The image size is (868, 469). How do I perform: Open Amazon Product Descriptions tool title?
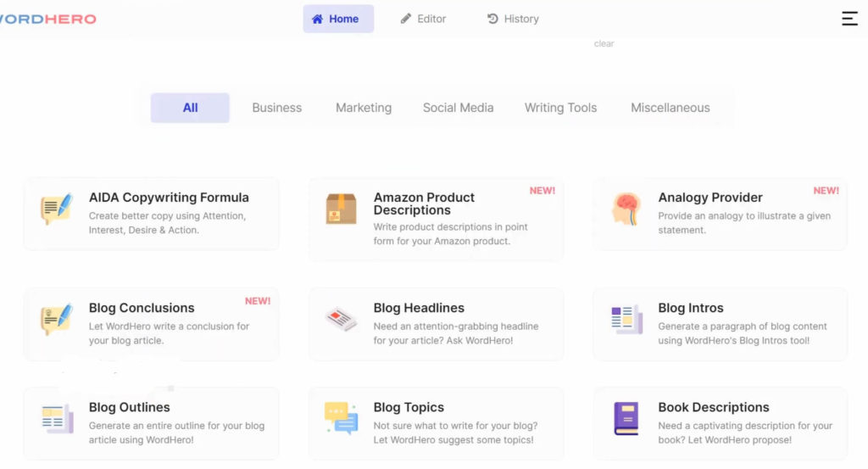point(424,204)
